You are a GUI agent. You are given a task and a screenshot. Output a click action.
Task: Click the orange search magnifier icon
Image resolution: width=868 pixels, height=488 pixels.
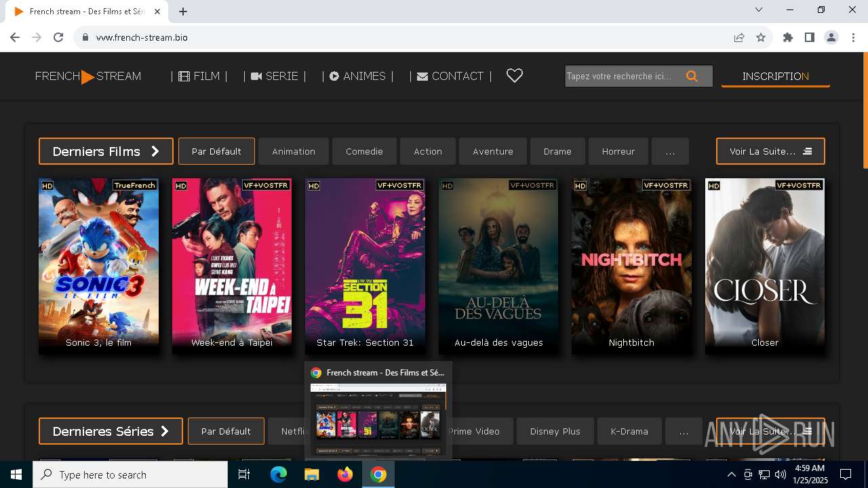(x=692, y=76)
